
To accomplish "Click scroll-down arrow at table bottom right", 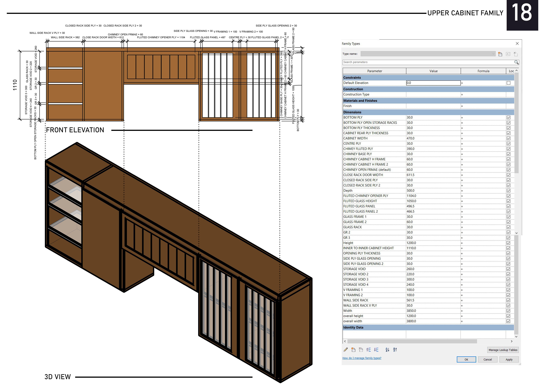I will [x=516, y=336].
